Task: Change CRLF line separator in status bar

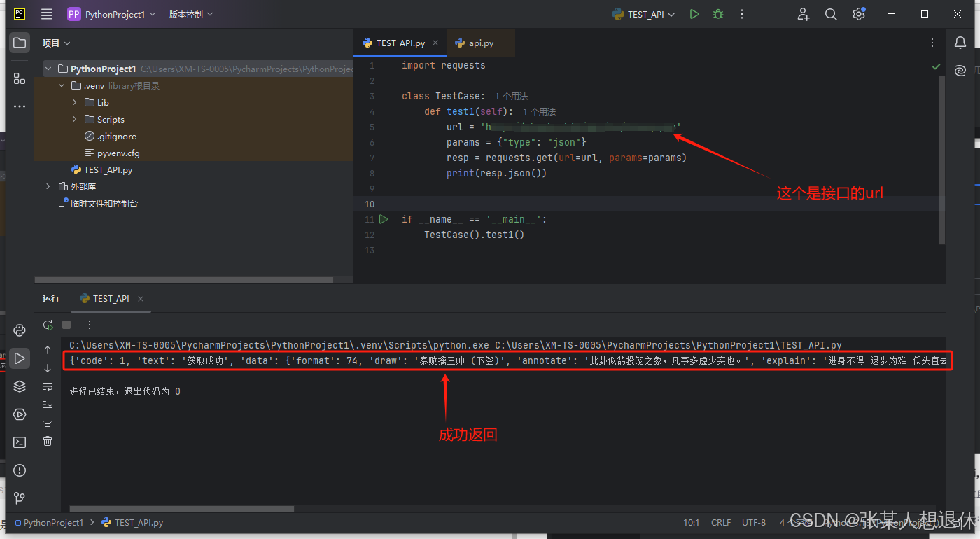Action: (x=721, y=522)
